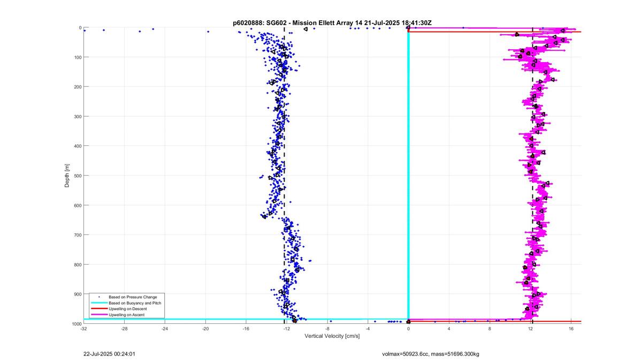Click depth axis tick label 900
The width and height of the screenshot is (642, 364).
[x=77, y=294]
